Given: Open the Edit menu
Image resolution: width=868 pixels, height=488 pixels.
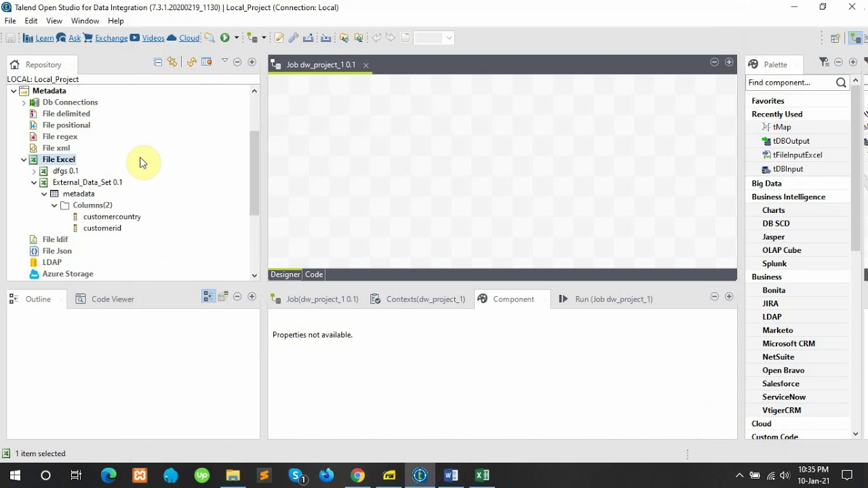Looking at the screenshot, I should click(31, 21).
